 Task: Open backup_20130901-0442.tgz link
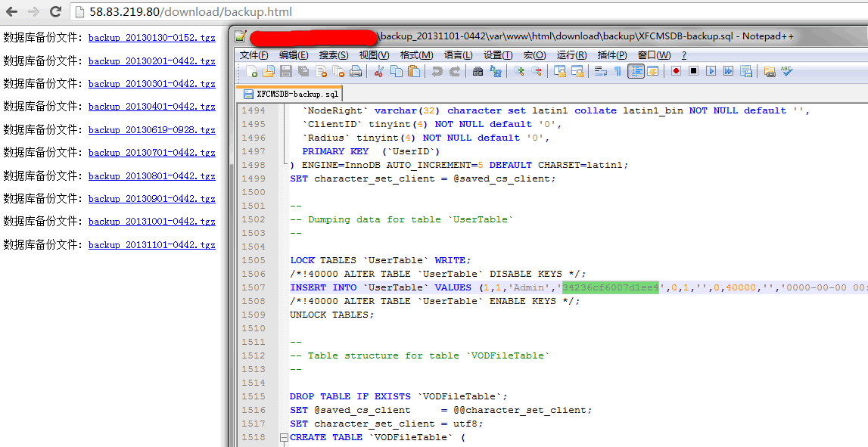coord(151,198)
